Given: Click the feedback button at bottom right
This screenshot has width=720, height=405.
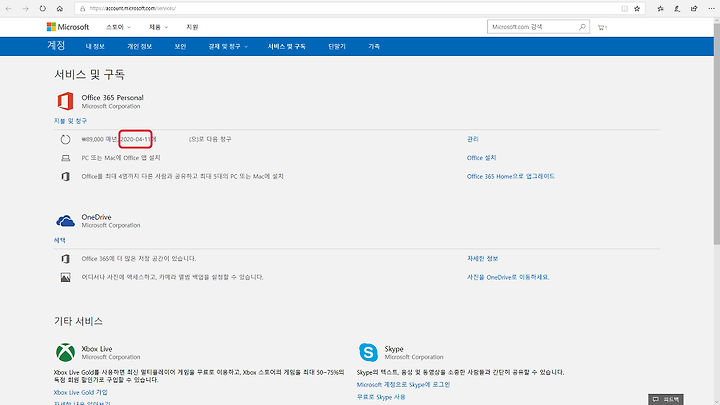Looking at the screenshot, I should 666,399.
